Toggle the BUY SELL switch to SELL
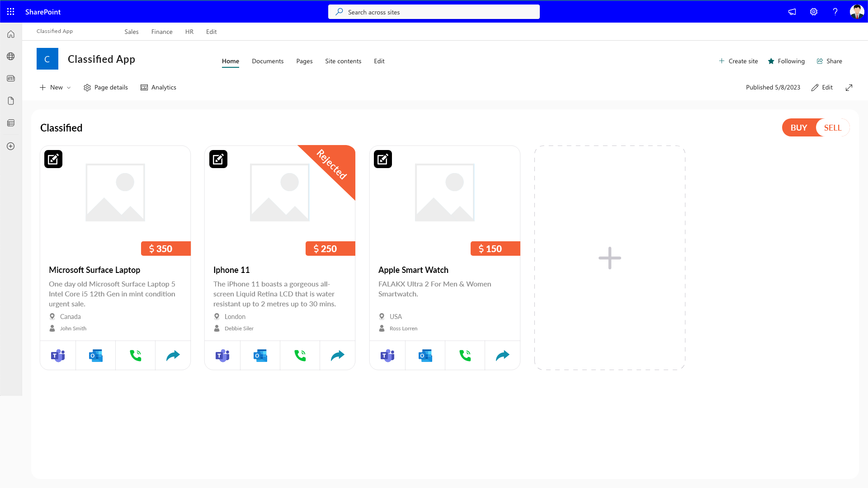The image size is (868, 488). tap(832, 127)
